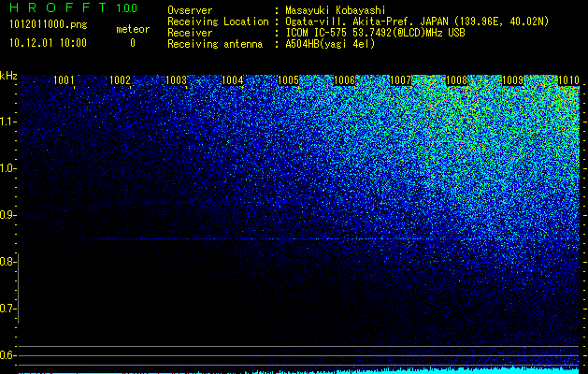Click the time marker 1001
The image size is (588, 374).
tap(64, 80)
